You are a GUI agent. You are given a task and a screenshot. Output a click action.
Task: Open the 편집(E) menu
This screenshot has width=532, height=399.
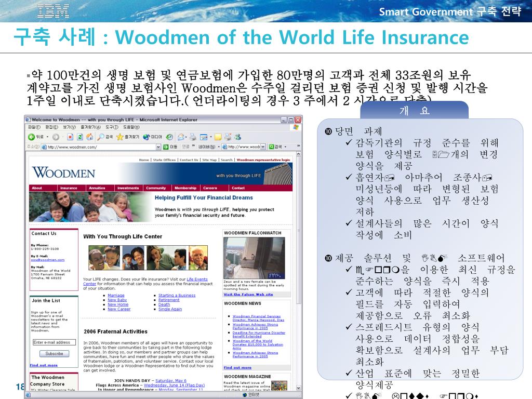51,127
